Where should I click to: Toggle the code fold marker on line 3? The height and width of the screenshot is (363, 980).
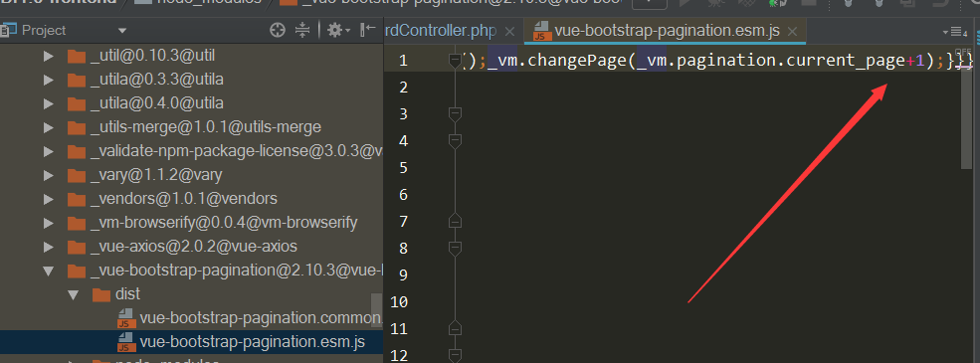point(455,113)
